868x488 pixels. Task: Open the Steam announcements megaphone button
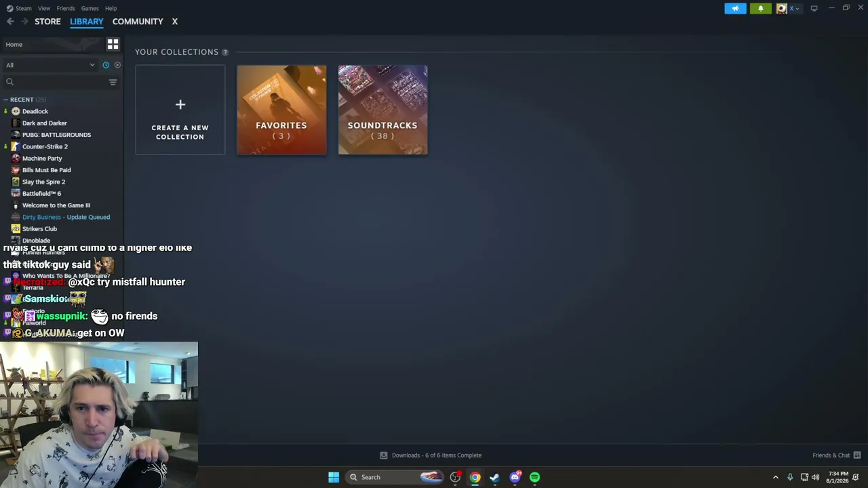pos(735,8)
